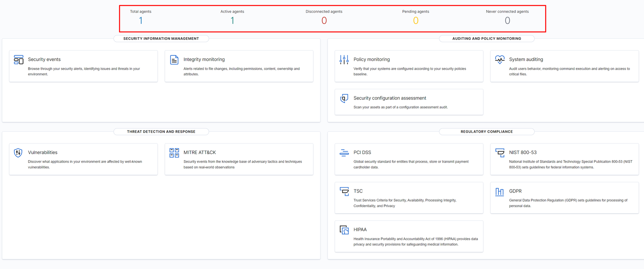Click the Integrity monitoring document icon
Viewport: 644px width, 269px height.
click(x=174, y=60)
